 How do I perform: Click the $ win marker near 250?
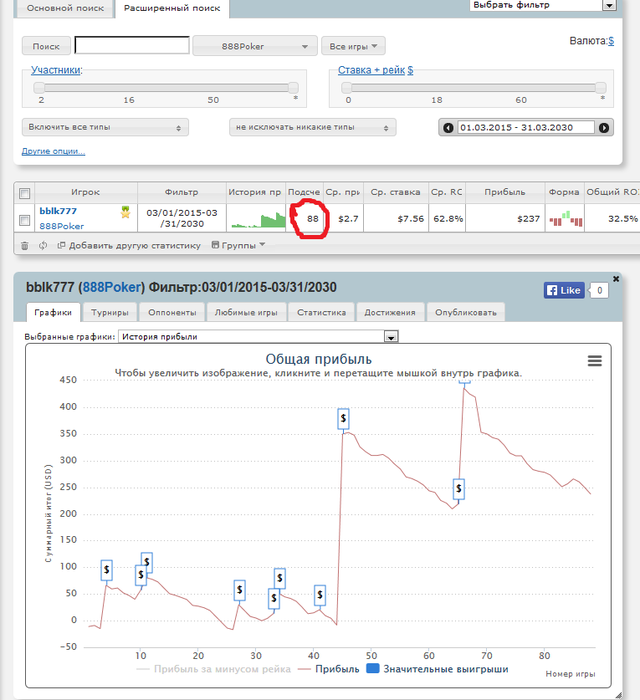coord(459,489)
